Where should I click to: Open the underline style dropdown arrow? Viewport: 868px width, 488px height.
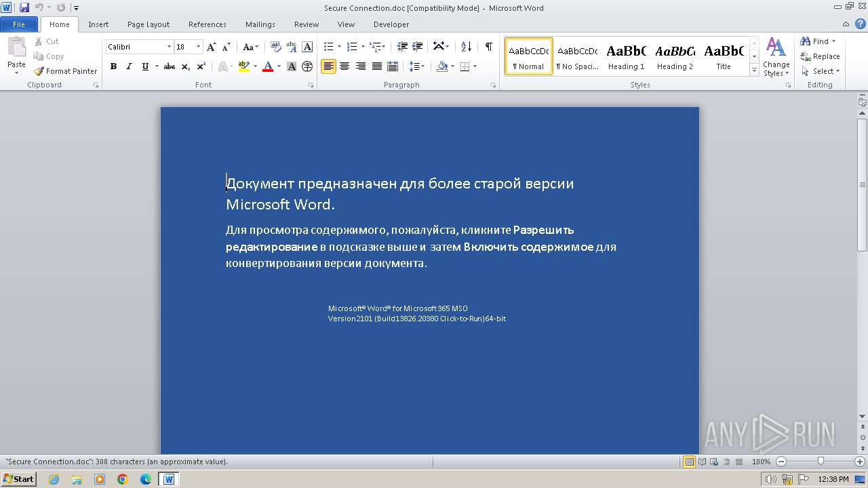[157, 66]
